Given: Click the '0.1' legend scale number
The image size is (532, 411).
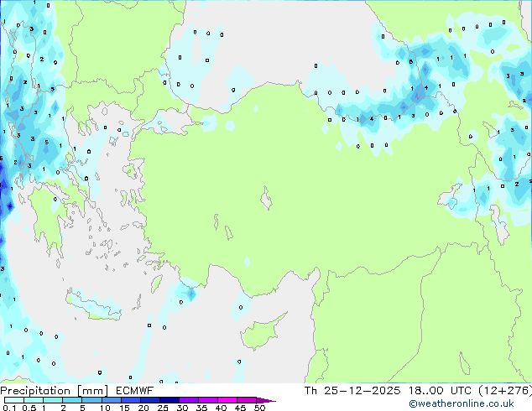Looking at the screenshot, I should pos(9,408).
